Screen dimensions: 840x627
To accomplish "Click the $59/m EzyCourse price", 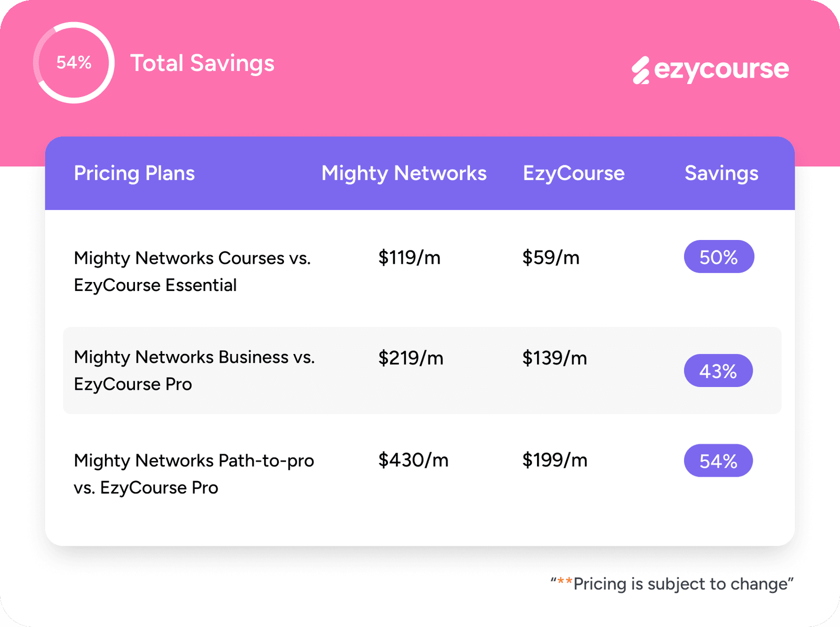I will pyautogui.click(x=551, y=257).
